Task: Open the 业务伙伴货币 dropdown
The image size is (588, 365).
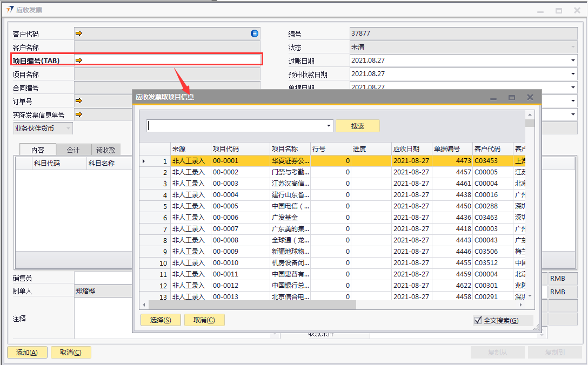Action: 68,129
